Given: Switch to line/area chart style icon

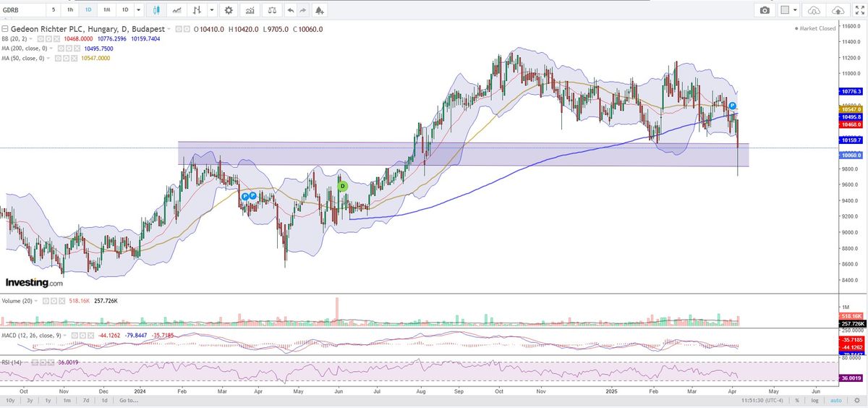Looking at the screenshot, I should coord(177,10).
